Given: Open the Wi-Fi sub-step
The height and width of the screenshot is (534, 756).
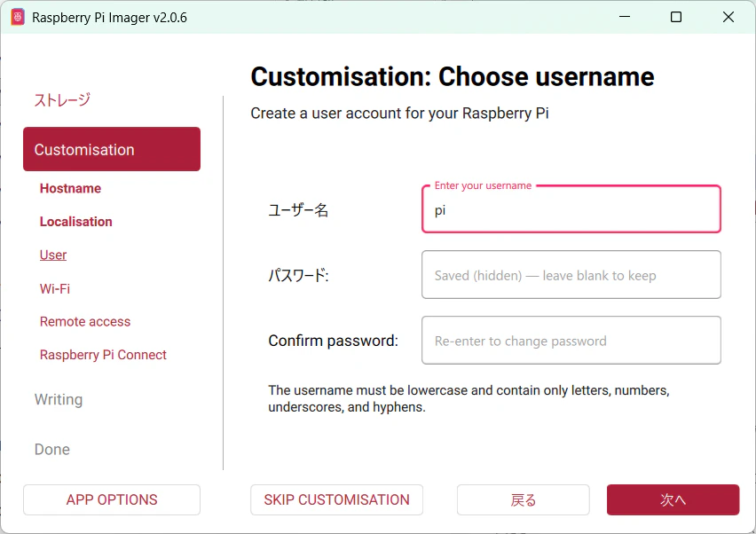Looking at the screenshot, I should point(55,288).
